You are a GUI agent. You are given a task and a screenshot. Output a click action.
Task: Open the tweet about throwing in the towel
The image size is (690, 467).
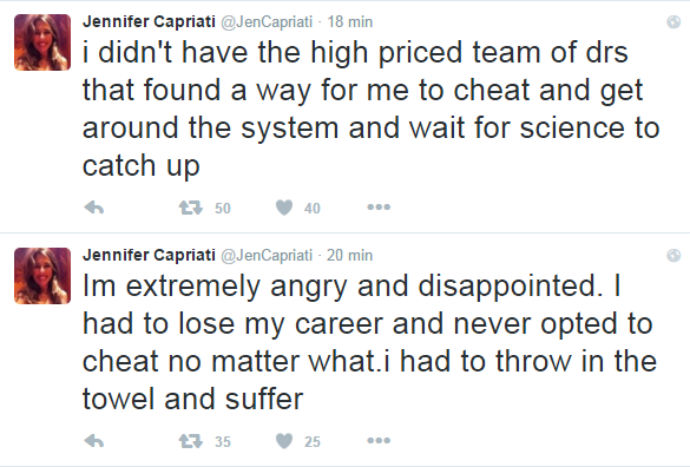(370, 342)
